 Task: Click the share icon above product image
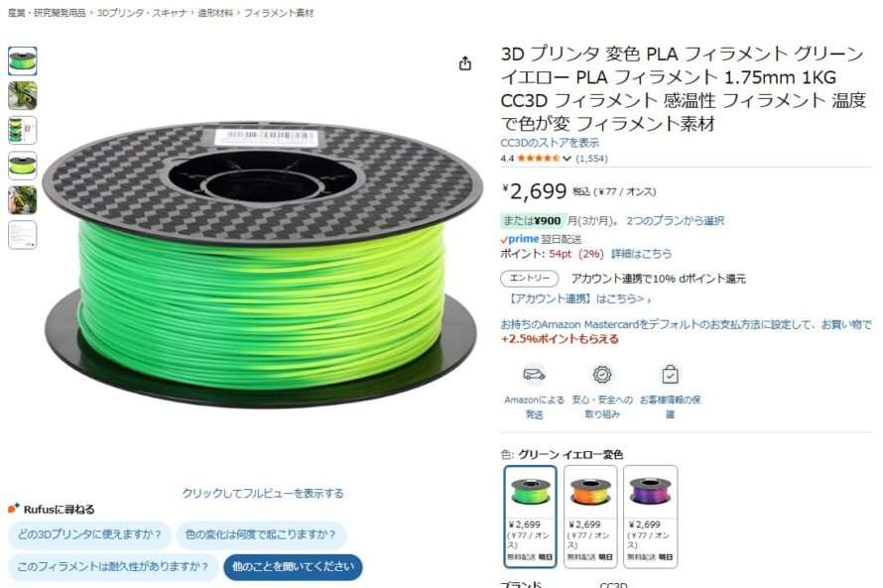pos(464,63)
